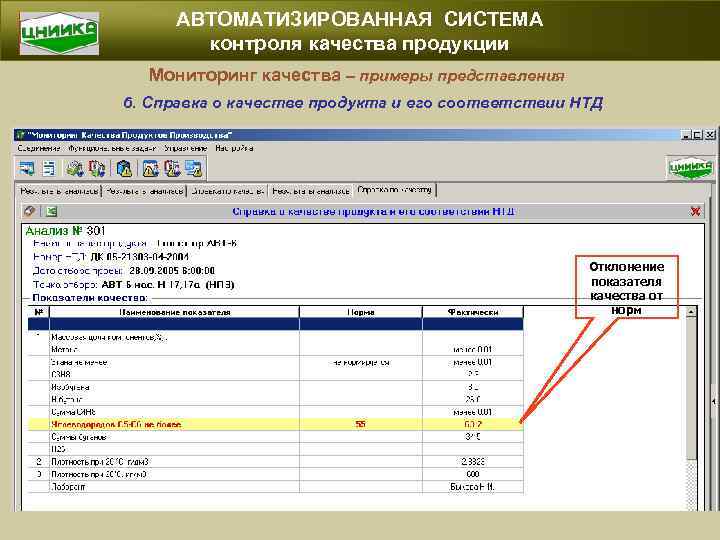
Task: Click the blue monitor connection toolbar icon
Action: point(27,169)
